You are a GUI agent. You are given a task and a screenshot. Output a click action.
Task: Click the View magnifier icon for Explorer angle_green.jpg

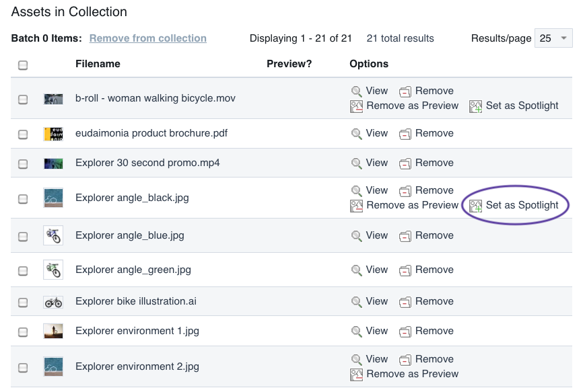(x=356, y=270)
